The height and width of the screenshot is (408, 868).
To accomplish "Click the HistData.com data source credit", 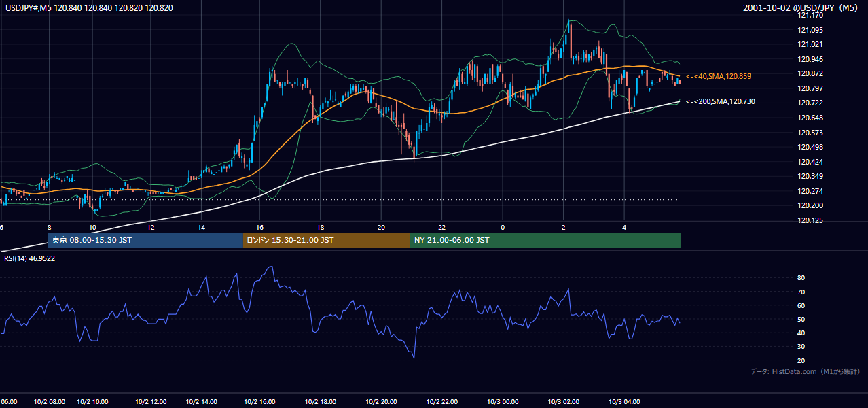I will click(x=806, y=371).
